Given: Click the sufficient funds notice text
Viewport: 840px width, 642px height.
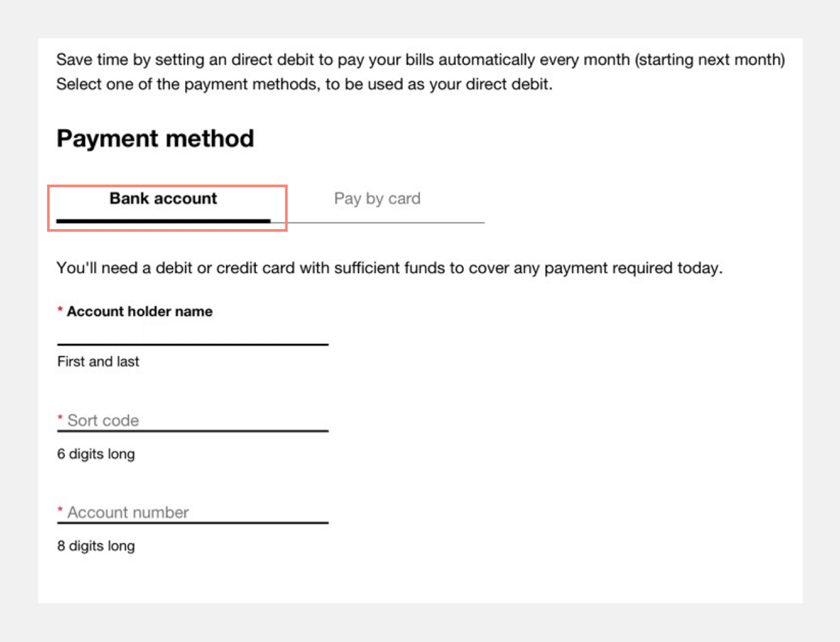Looking at the screenshot, I should click(x=389, y=268).
